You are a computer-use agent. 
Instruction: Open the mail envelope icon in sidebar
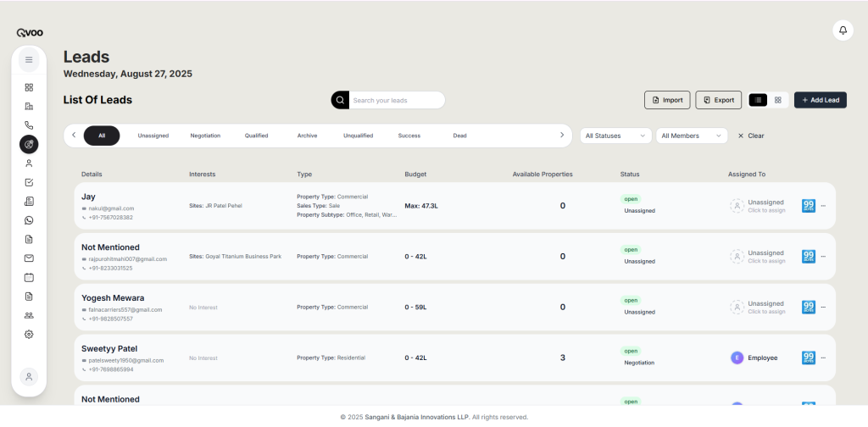(29, 258)
